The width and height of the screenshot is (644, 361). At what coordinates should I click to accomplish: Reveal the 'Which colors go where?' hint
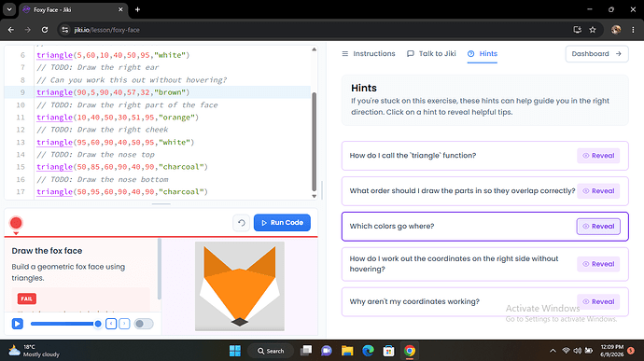tap(598, 227)
